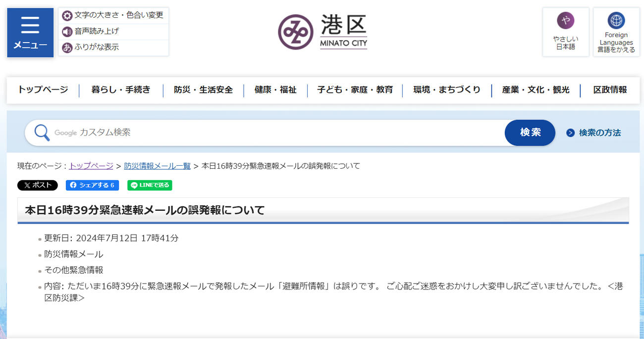Viewport: 644px width, 339px height.
Task: Click the arrow icon beside 検索の方法
Action: [570, 133]
